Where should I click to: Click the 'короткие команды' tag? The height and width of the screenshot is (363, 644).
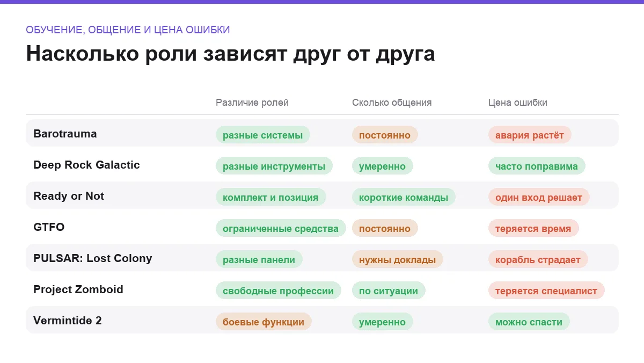tap(404, 197)
